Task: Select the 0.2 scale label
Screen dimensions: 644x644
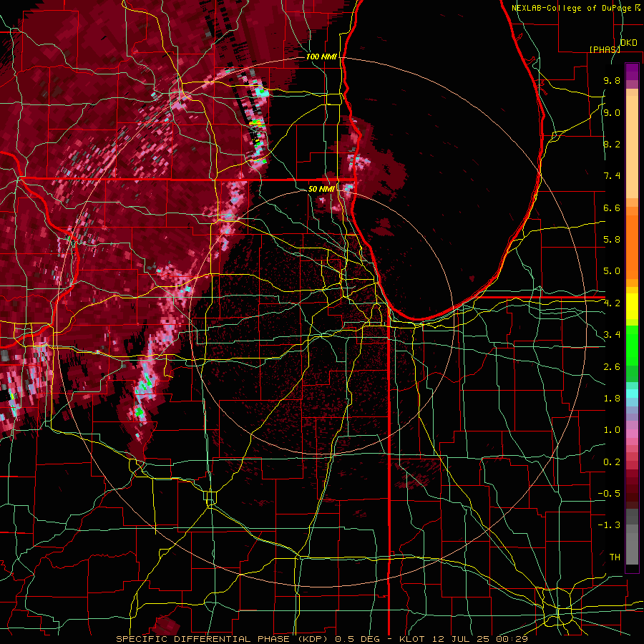Action: (x=612, y=462)
